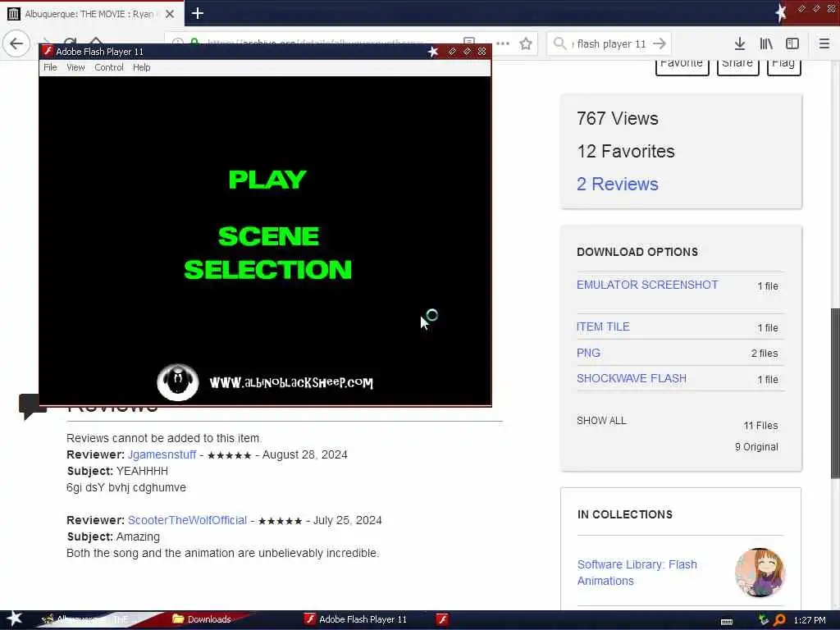Open the browser hamburger menu
The height and width of the screenshot is (630, 840).
824,43
